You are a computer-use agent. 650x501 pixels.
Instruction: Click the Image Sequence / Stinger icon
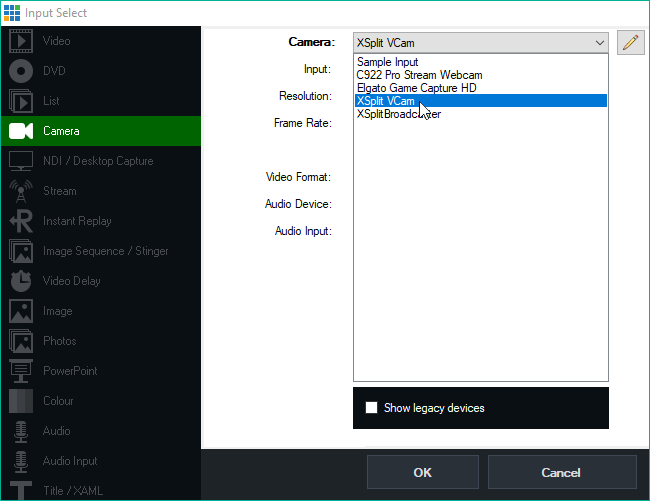click(21, 251)
